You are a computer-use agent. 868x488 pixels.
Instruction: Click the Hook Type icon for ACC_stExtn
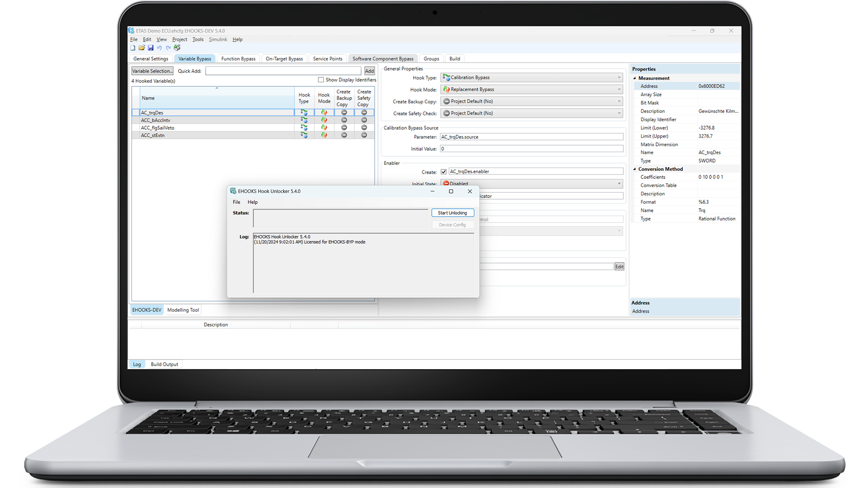[x=304, y=135]
